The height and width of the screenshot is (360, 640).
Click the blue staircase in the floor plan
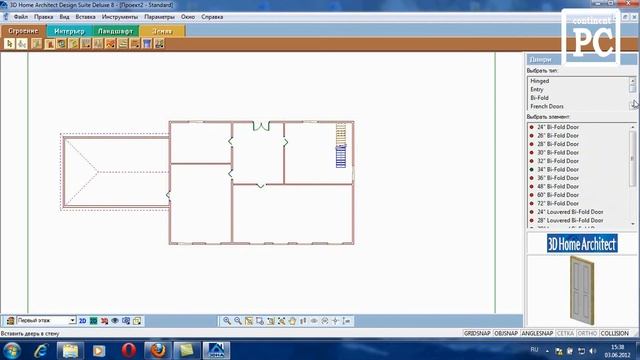pos(341,156)
